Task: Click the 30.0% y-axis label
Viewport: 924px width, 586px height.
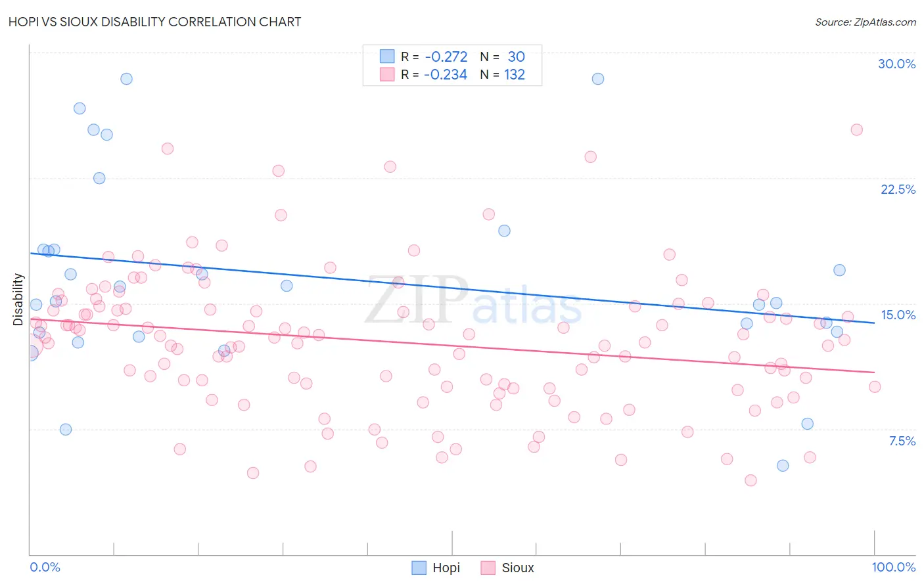Action: point(896,64)
